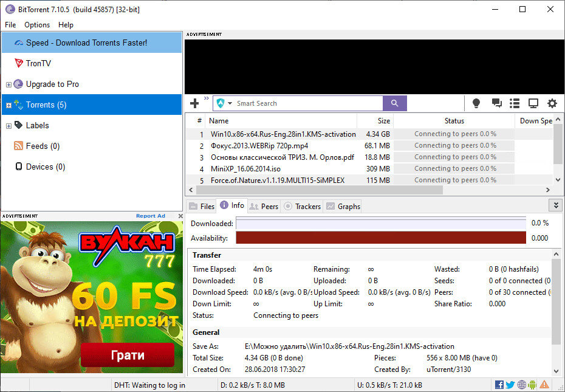Image resolution: width=565 pixels, height=392 pixels.
Task: Click the red Availability bar
Action: point(382,238)
